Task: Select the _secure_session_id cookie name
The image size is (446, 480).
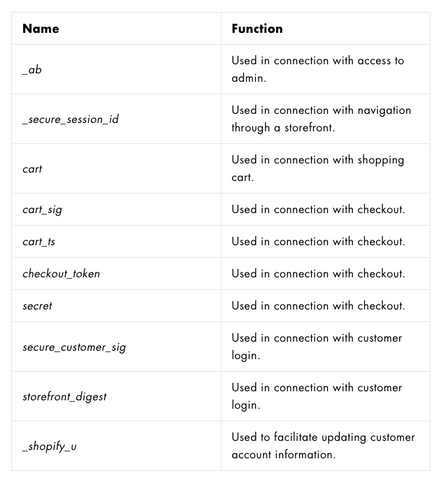Action: pyautogui.click(x=70, y=119)
